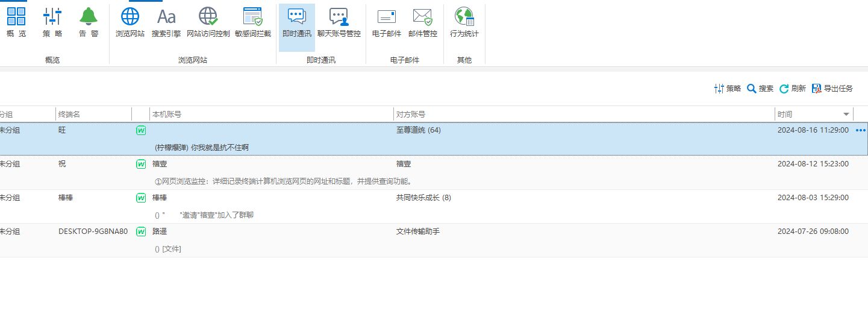Click the message 你我就是抗不住啊
The width and height of the screenshot is (868, 334).
pos(220,148)
